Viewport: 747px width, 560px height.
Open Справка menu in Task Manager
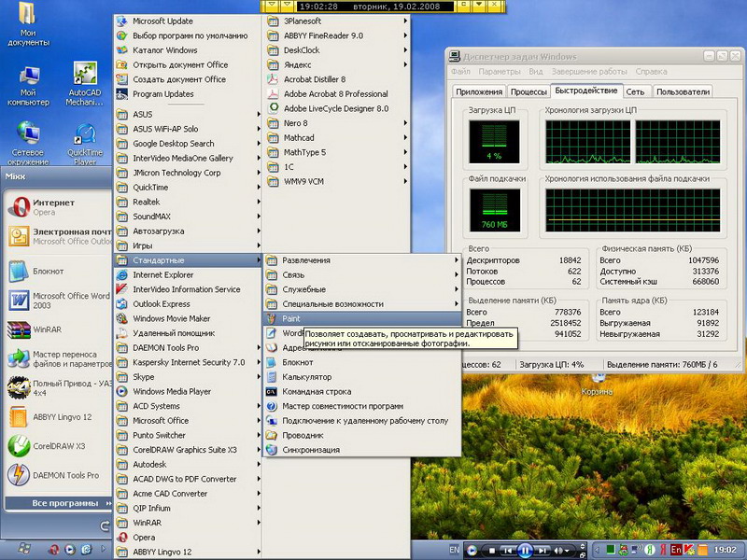(x=651, y=72)
